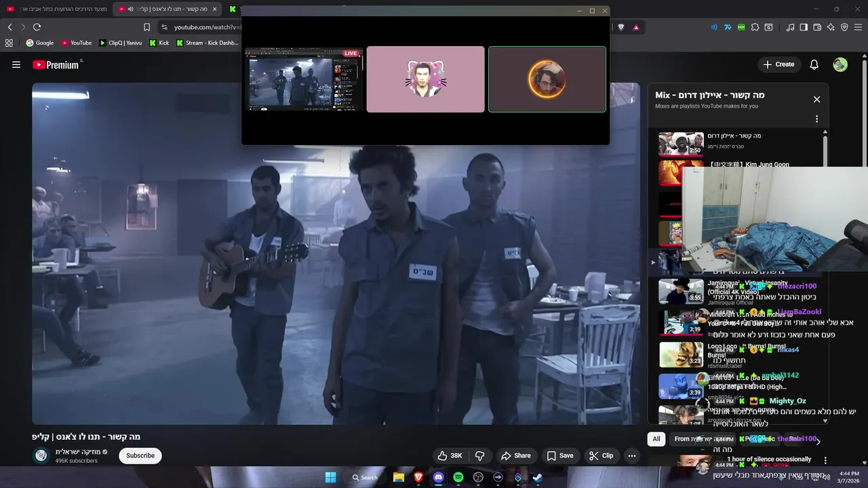The width and height of the screenshot is (868, 488).
Task: Click the YouTube address bar URL
Action: click(x=207, y=27)
